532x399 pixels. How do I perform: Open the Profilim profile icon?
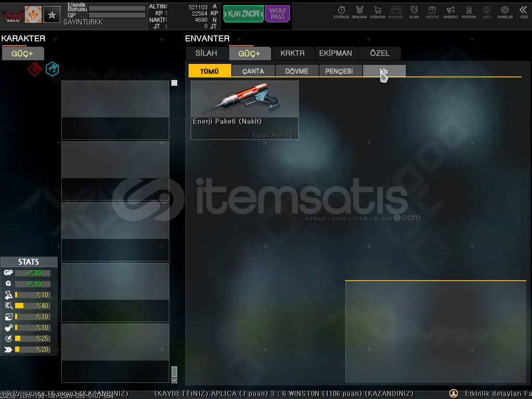click(x=469, y=12)
